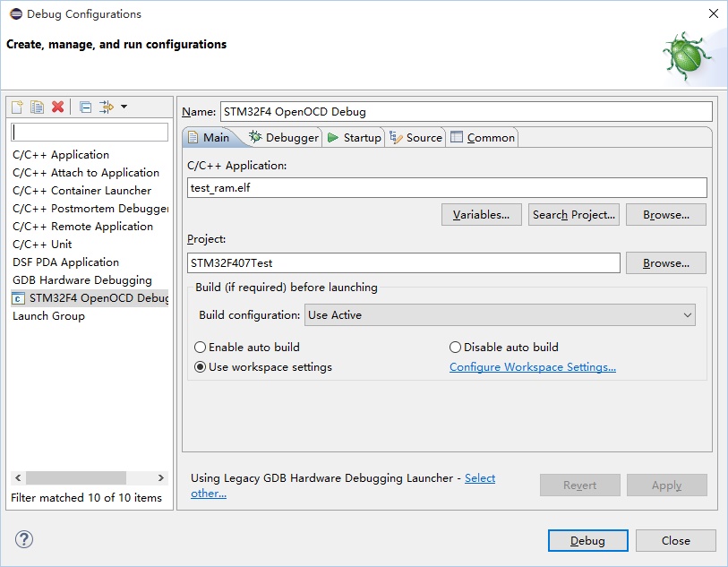Open the filter options dropdown arrow

click(124, 107)
